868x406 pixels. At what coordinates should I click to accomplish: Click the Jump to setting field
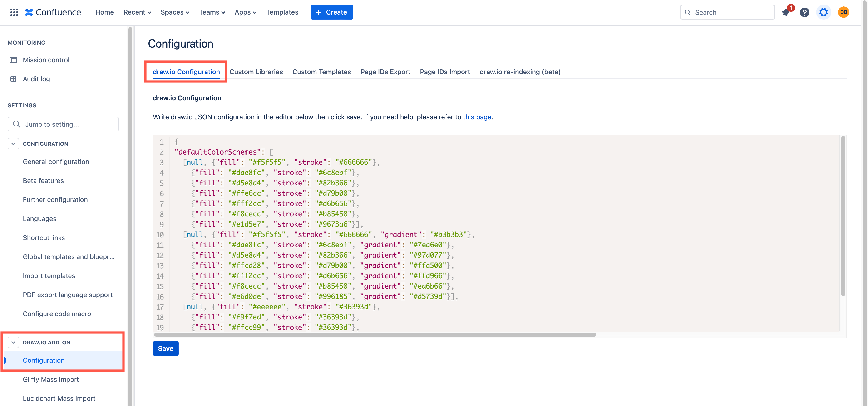[63, 124]
